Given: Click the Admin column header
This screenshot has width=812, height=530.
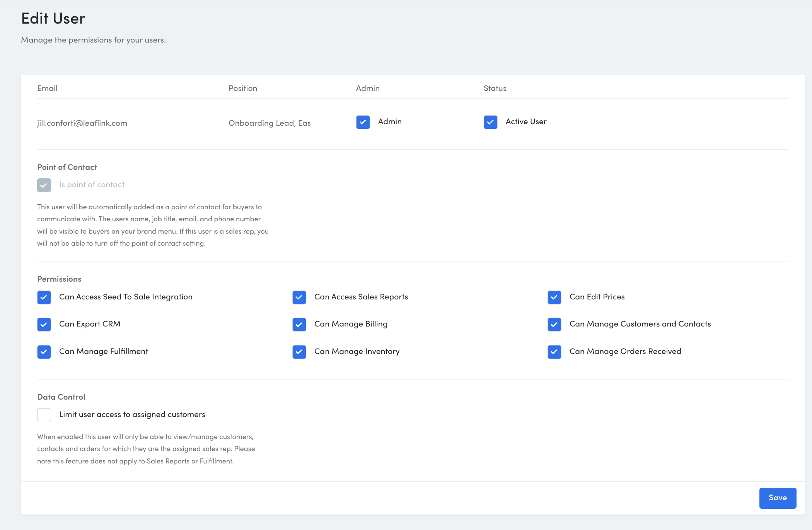Looking at the screenshot, I should (368, 88).
